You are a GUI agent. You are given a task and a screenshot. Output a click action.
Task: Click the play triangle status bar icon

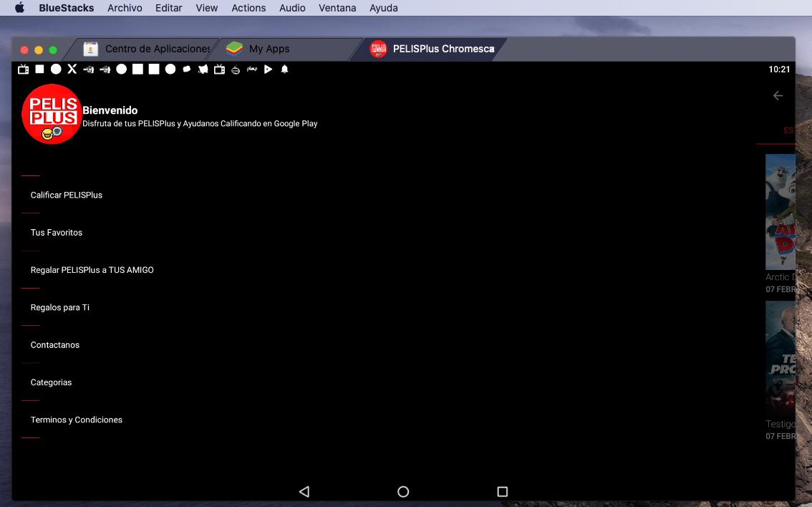[269, 69]
